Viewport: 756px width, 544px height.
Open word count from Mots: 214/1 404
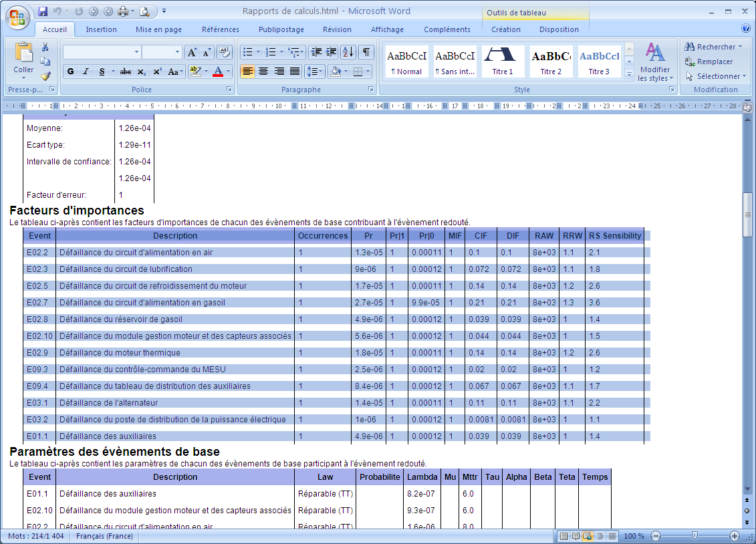tap(35, 536)
